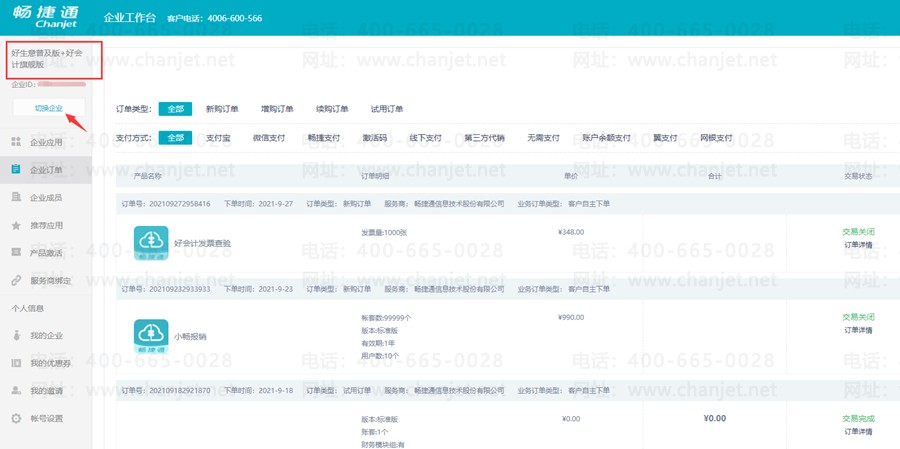Image resolution: width=900 pixels, height=449 pixels.
Task: Click the 企业订单 clipboard icon in sidebar
Action: point(17,169)
